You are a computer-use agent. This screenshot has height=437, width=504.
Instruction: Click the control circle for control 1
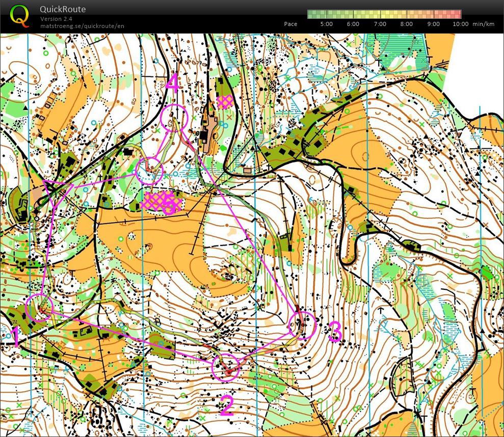[39, 308]
